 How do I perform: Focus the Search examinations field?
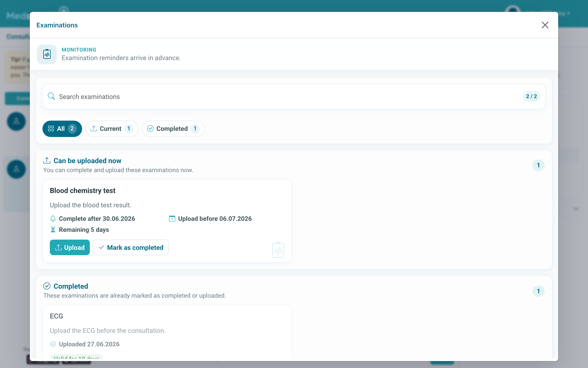coord(294,97)
